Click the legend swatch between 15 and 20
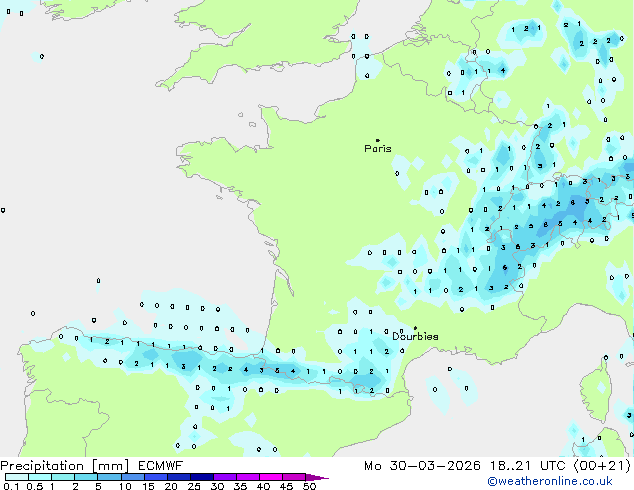The image size is (634, 490). click(x=155, y=477)
